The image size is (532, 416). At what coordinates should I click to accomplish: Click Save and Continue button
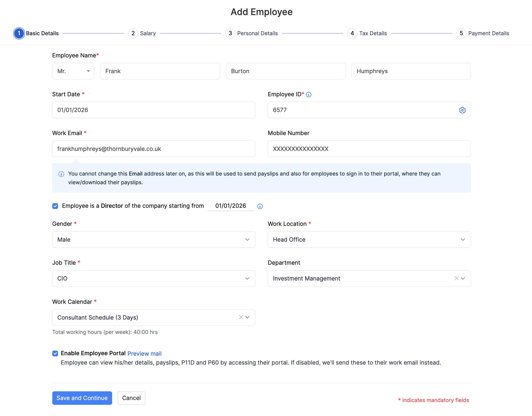pyautogui.click(x=82, y=398)
